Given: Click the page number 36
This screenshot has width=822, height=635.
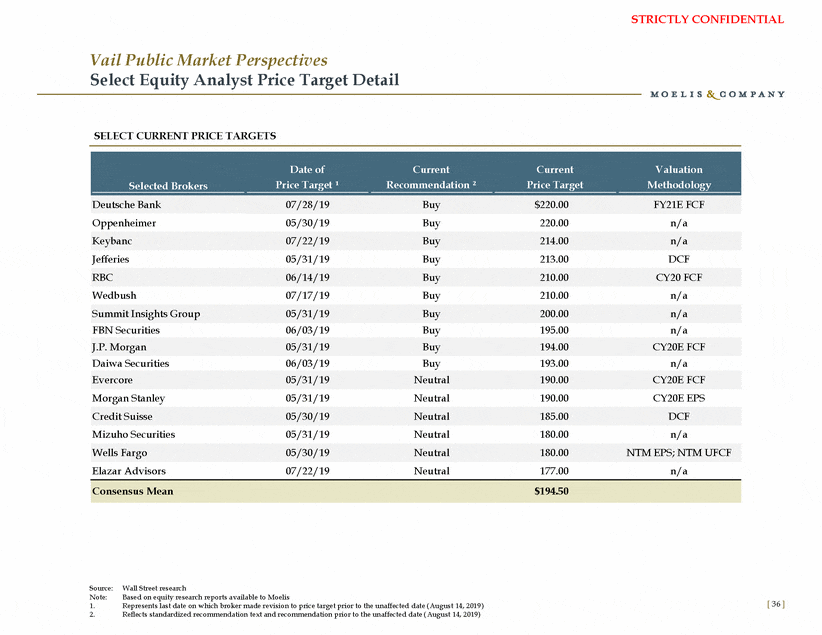Looking at the screenshot, I should pyautogui.click(x=776, y=604).
